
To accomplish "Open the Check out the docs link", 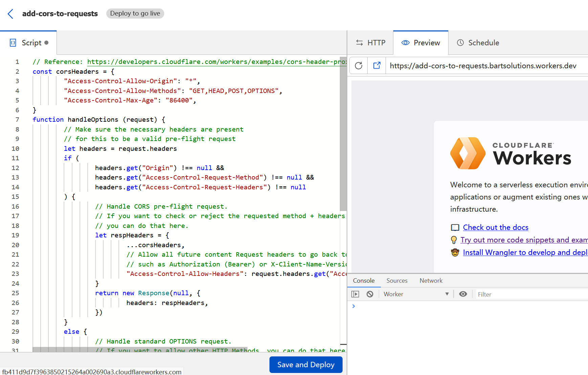I will tap(496, 228).
